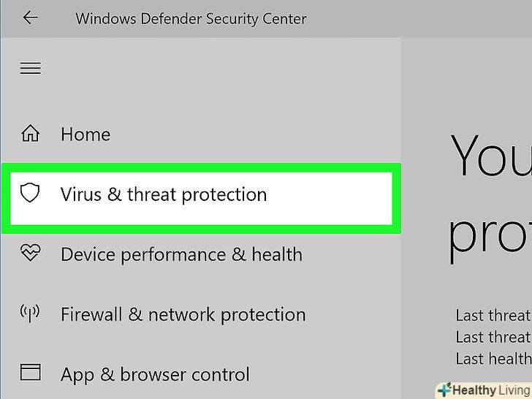
Task: Click the Home house icon
Action: [x=30, y=134]
